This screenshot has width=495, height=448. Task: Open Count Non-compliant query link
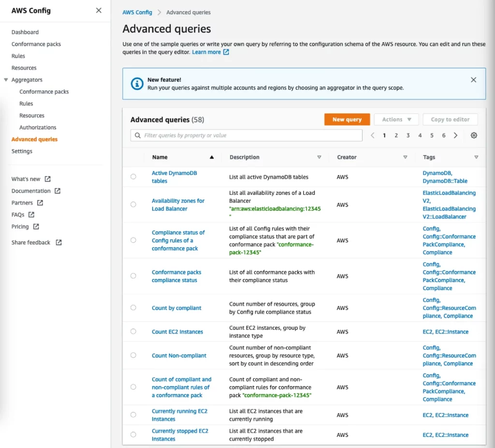(x=179, y=355)
